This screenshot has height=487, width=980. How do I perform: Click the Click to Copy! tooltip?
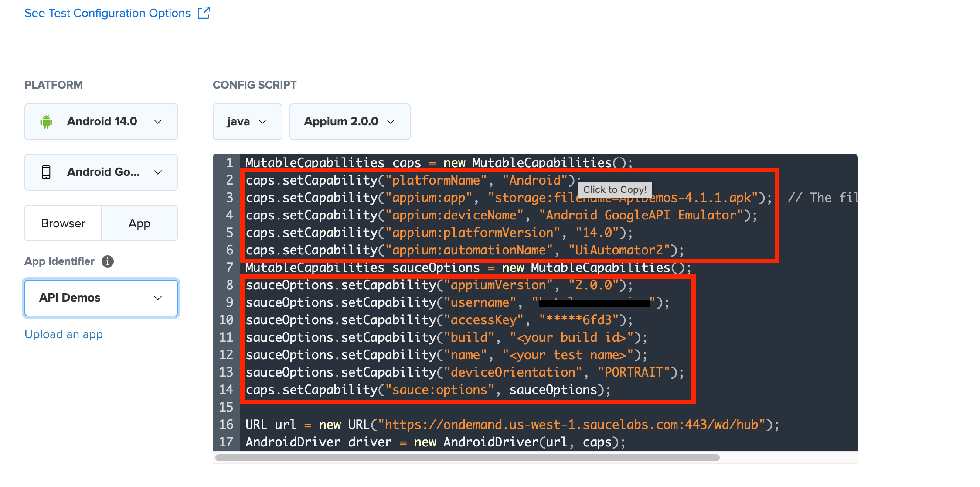coord(615,189)
